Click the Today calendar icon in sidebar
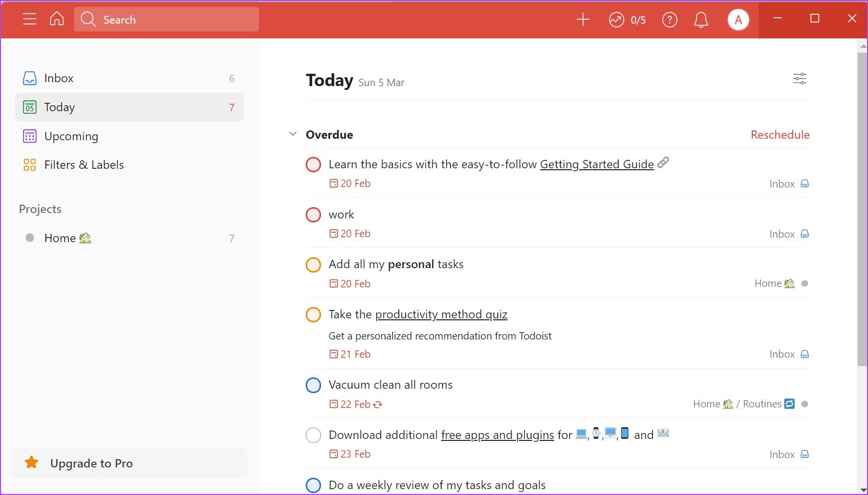The image size is (868, 495). coord(30,107)
